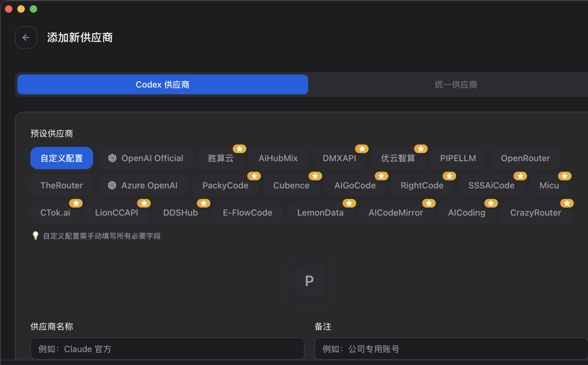Switch to the Codex 供应商 tab

tap(162, 85)
